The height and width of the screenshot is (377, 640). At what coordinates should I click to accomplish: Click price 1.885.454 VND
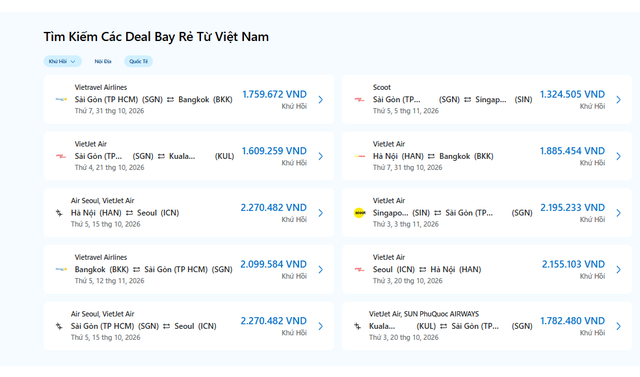click(572, 151)
